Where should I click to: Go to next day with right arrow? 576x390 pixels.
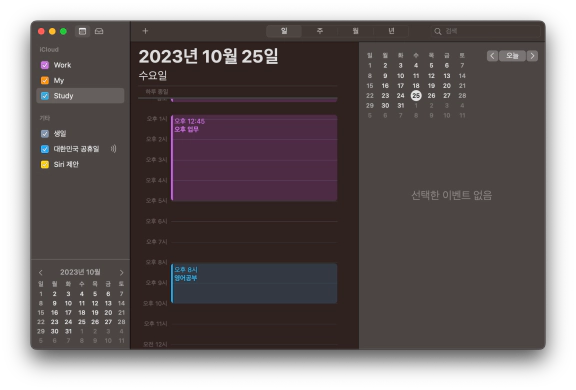[532, 56]
